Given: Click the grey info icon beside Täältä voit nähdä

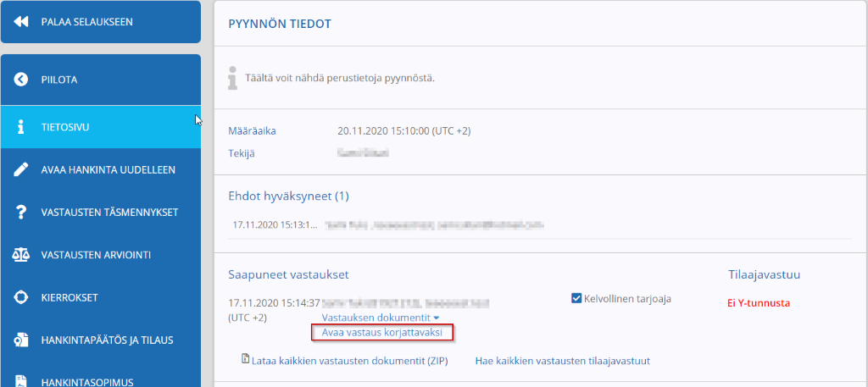Looking at the screenshot, I should tap(234, 78).
